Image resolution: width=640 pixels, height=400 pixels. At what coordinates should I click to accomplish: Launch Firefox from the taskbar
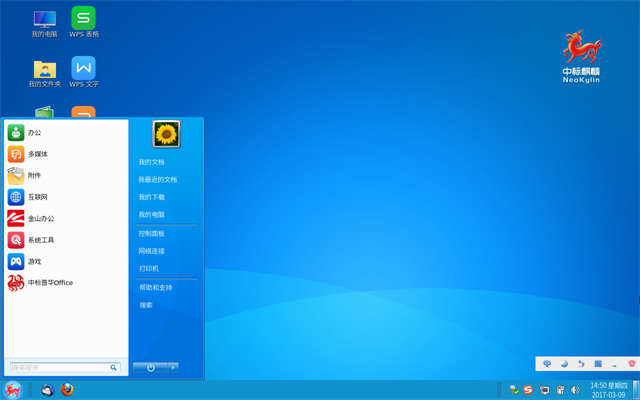click(67, 390)
